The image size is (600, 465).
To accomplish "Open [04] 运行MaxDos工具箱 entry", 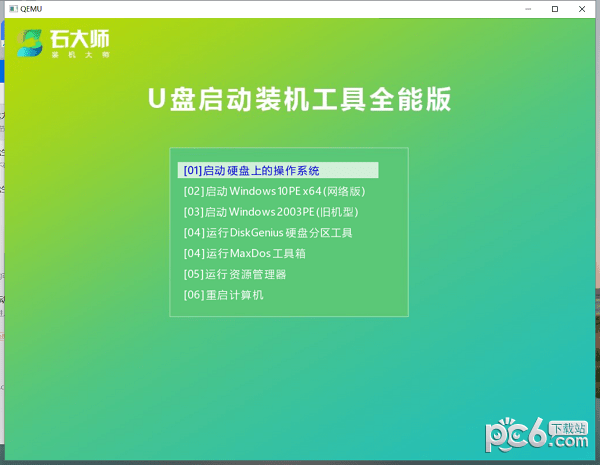I will [x=244, y=254].
